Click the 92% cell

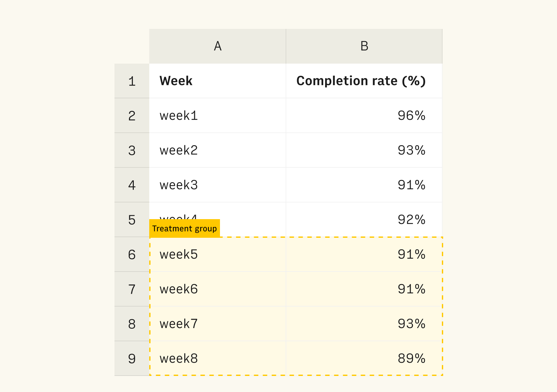tap(364, 220)
